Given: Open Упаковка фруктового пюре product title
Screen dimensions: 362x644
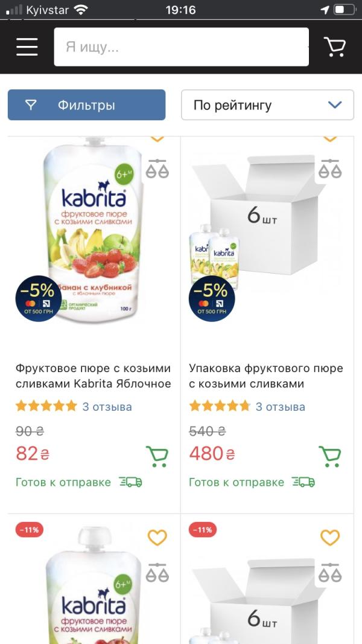Looking at the screenshot, I should pos(266,376).
